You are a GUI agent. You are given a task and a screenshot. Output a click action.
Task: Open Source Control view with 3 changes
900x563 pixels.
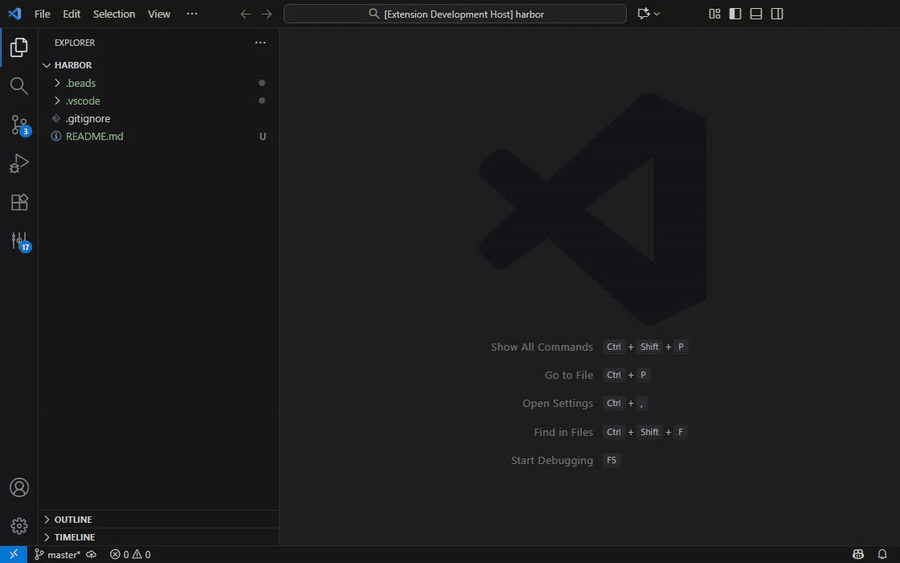pyautogui.click(x=19, y=125)
